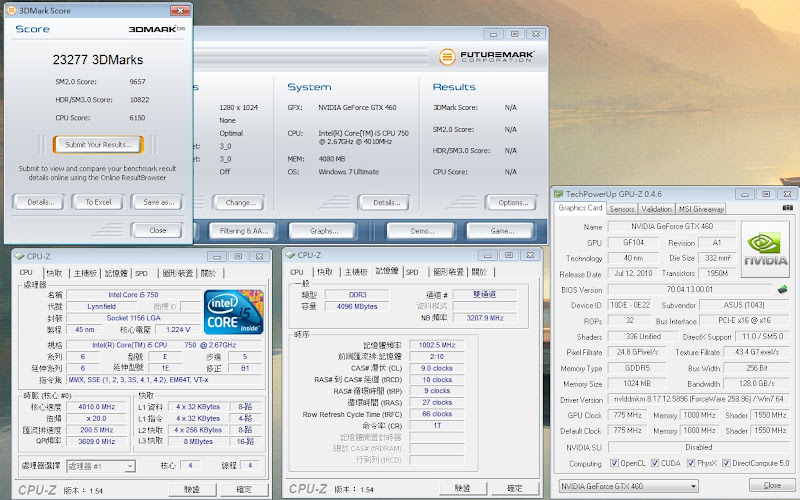Image resolution: width=800 pixels, height=500 pixels.
Task: Click the GPU Clock value 775 MHz
Action: [628, 415]
